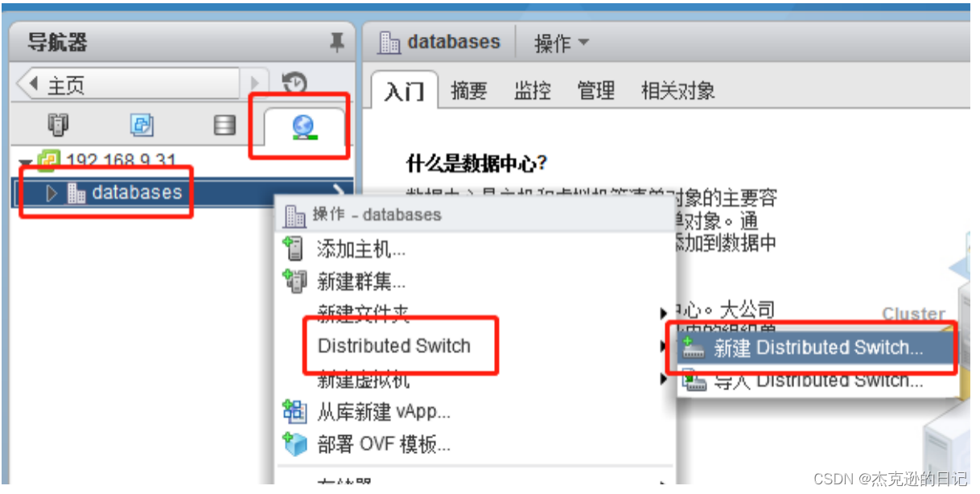Viewport: 980px width, 494px height.
Task: Expand the databases tree node
Action: (x=53, y=193)
